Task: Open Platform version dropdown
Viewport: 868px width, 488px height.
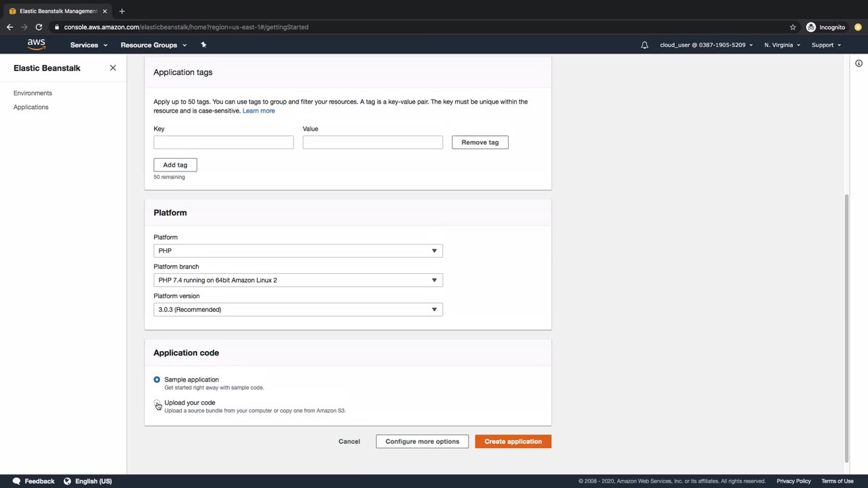Action: (298, 310)
